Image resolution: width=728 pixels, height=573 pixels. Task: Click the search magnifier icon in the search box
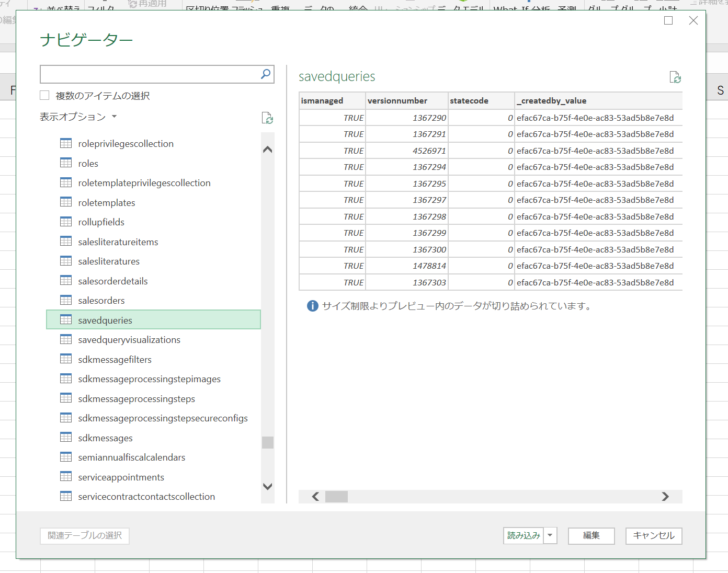click(x=266, y=74)
